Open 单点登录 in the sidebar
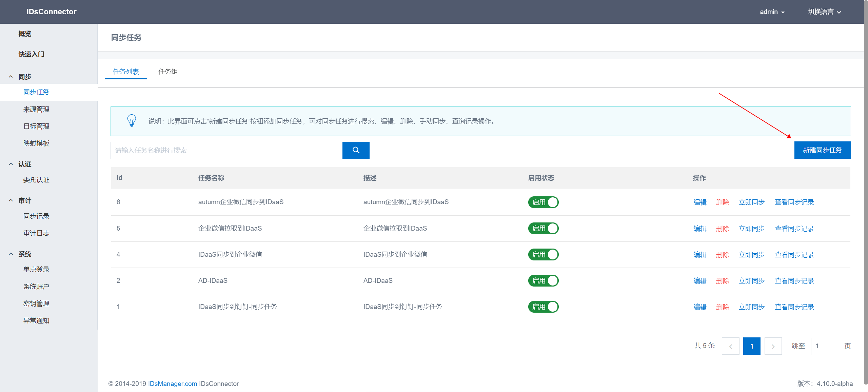 [36, 269]
